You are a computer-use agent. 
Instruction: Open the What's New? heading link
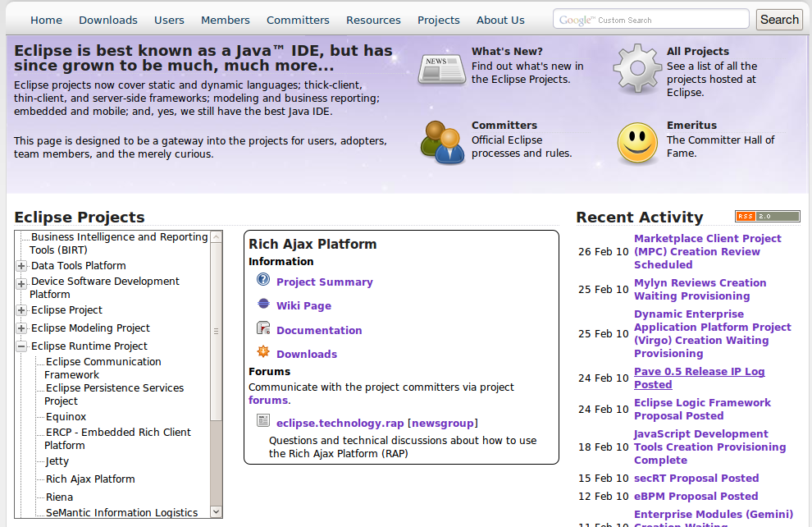point(507,51)
